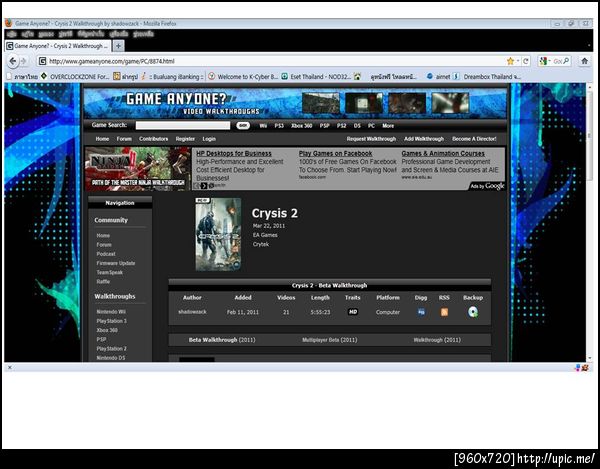Screen dimensions: 600x469
Task: Open Nintendo Wii walkthroughs sidebar link
Action: coord(111,312)
